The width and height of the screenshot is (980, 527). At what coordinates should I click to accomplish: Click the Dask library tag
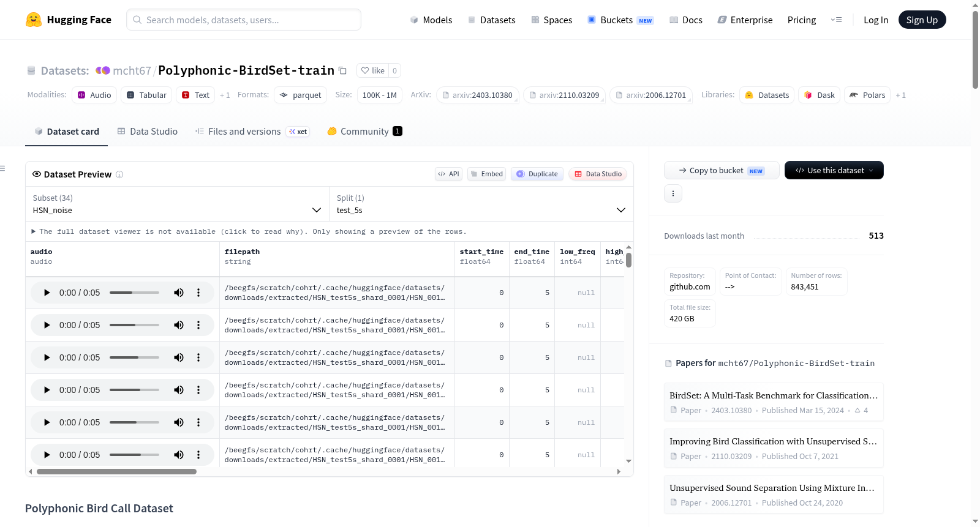tap(819, 95)
